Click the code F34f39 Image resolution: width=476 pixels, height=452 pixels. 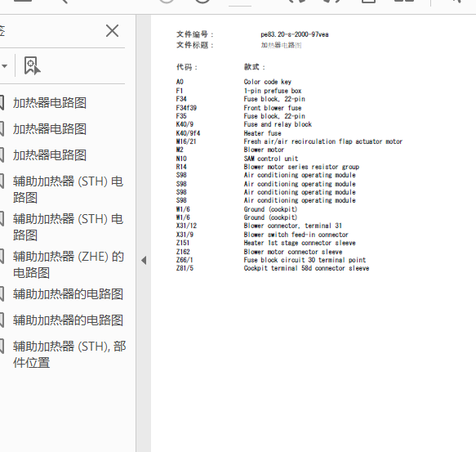coord(186,108)
